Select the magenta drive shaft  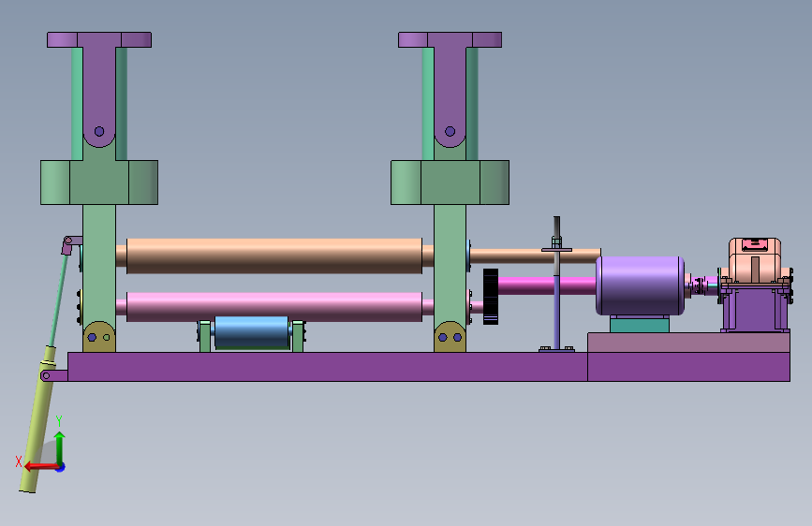pyautogui.click(x=546, y=285)
